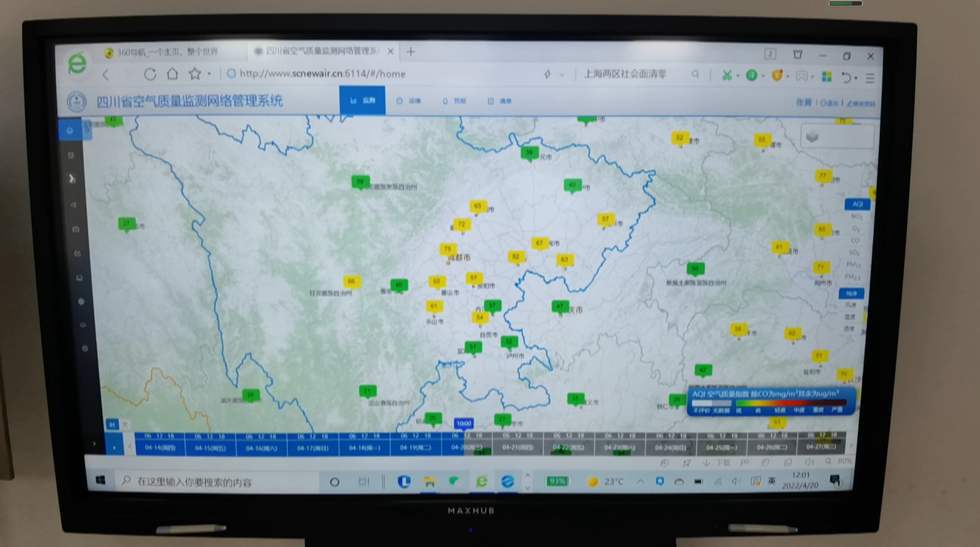Select the PM10 pollutant option
980x547 pixels.
[853, 264]
